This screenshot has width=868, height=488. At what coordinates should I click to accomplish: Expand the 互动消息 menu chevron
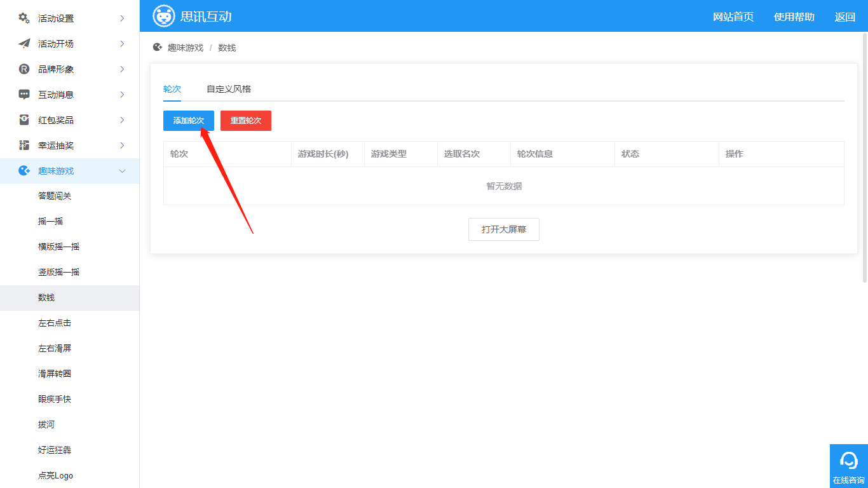(122, 94)
